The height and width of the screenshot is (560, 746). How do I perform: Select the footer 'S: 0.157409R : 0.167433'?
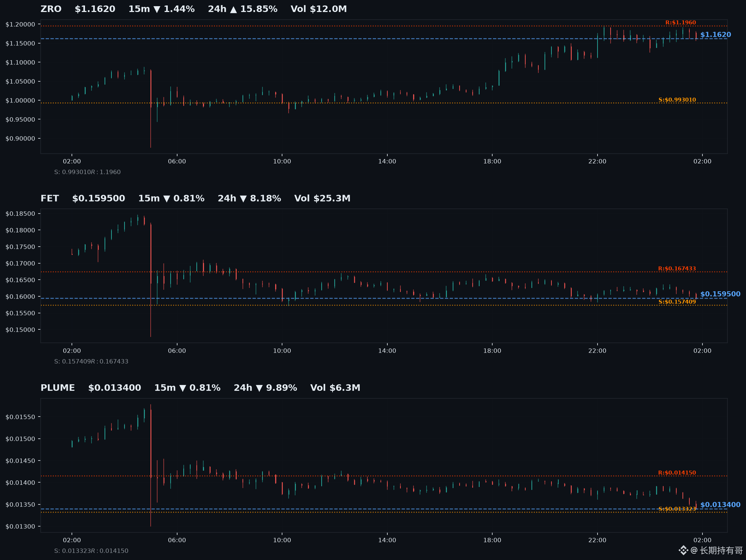click(91, 362)
